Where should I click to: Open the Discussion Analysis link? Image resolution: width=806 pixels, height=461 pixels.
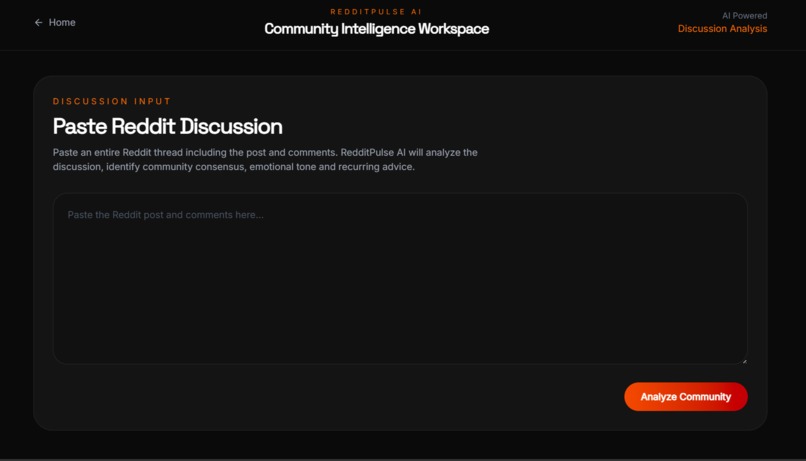point(722,29)
